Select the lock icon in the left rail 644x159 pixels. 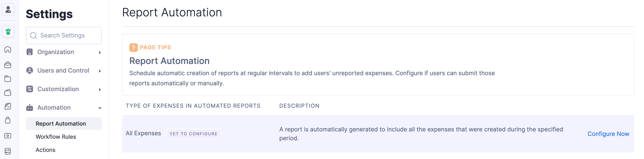click(8, 120)
